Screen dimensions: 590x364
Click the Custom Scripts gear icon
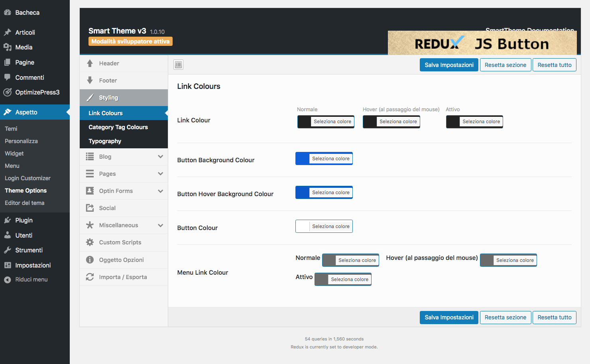pyautogui.click(x=90, y=242)
